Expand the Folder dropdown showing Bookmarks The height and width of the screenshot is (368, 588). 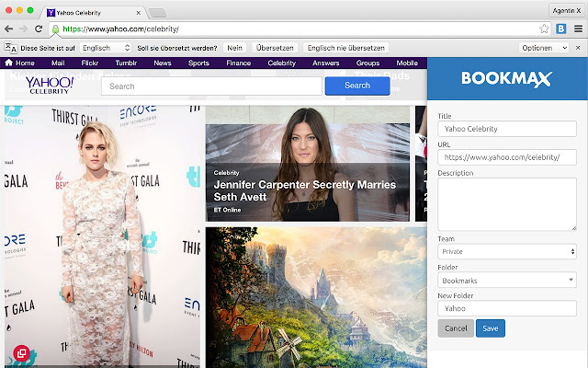tap(507, 280)
